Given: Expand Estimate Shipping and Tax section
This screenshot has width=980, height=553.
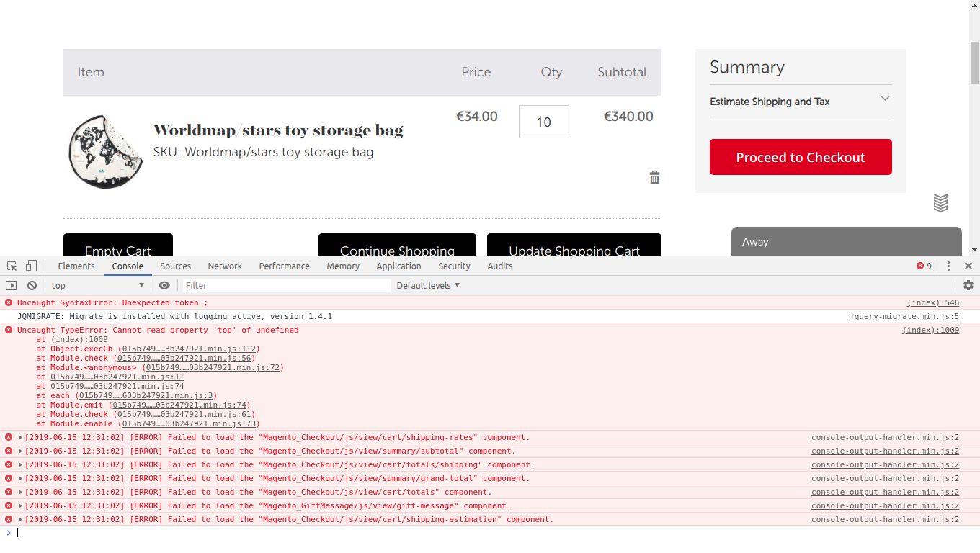Looking at the screenshot, I should click(x=800, y=102).
